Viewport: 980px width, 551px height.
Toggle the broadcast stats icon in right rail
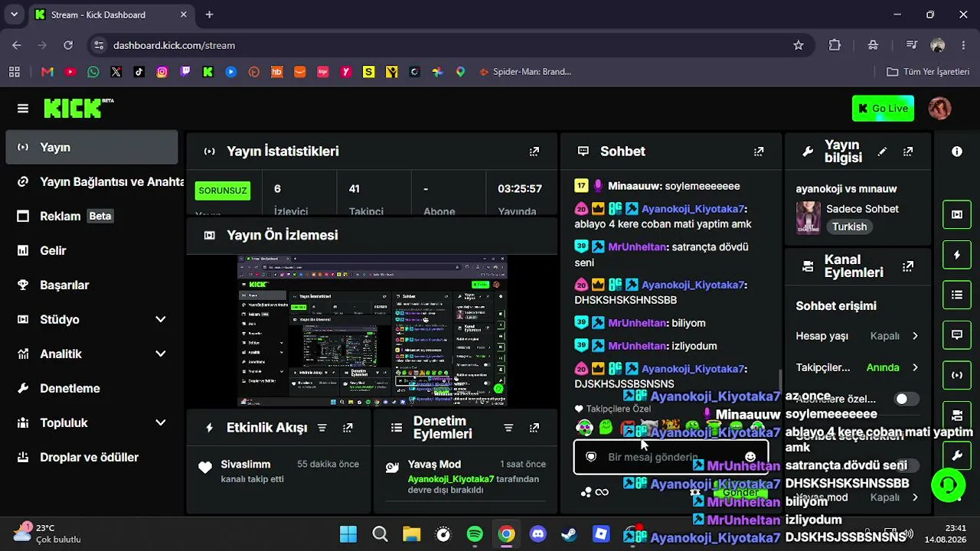coord(957,375)
